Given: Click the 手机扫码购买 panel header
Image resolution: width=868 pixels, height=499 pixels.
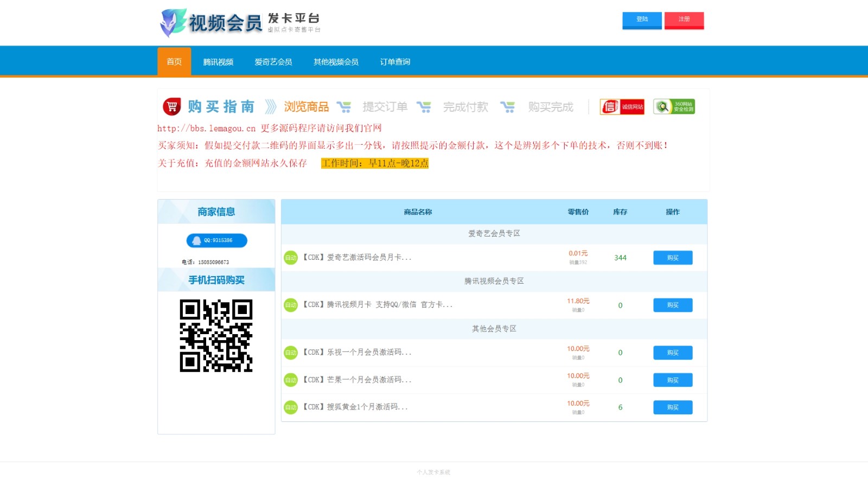Looking at the screenshot, I should [216, 280].
